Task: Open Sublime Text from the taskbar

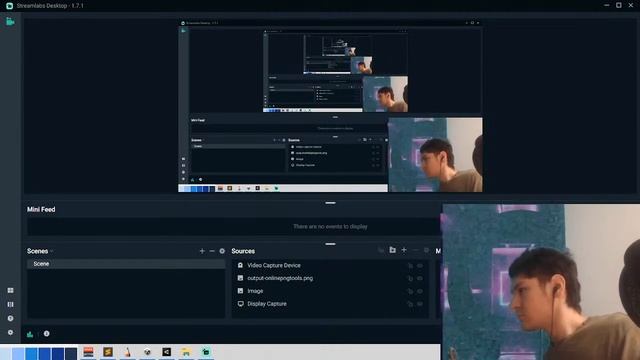Action: tap(108, 352)
